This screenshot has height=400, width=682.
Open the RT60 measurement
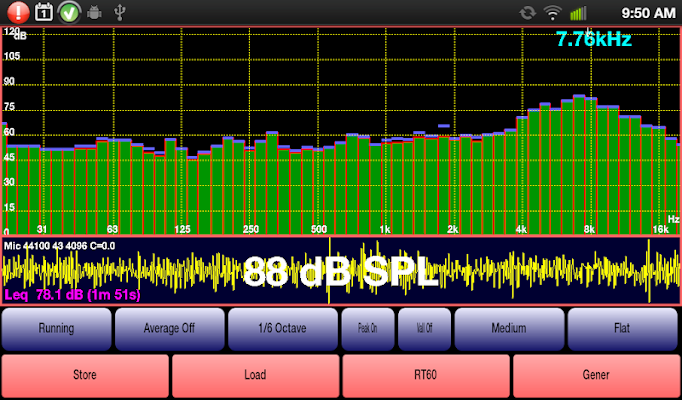(426, 376)
